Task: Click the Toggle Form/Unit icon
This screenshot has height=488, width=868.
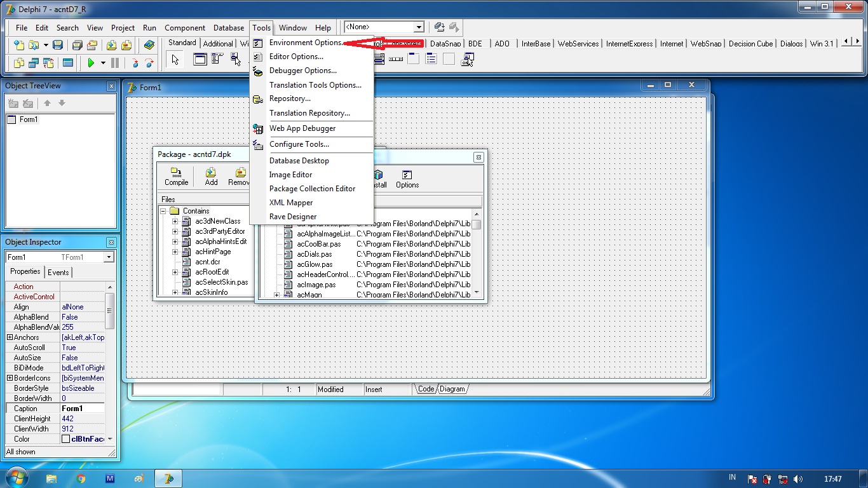Action: 49,63
